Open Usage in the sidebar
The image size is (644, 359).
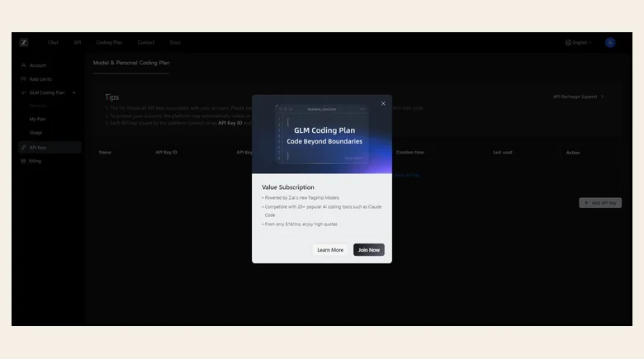(x=36, y=133)
